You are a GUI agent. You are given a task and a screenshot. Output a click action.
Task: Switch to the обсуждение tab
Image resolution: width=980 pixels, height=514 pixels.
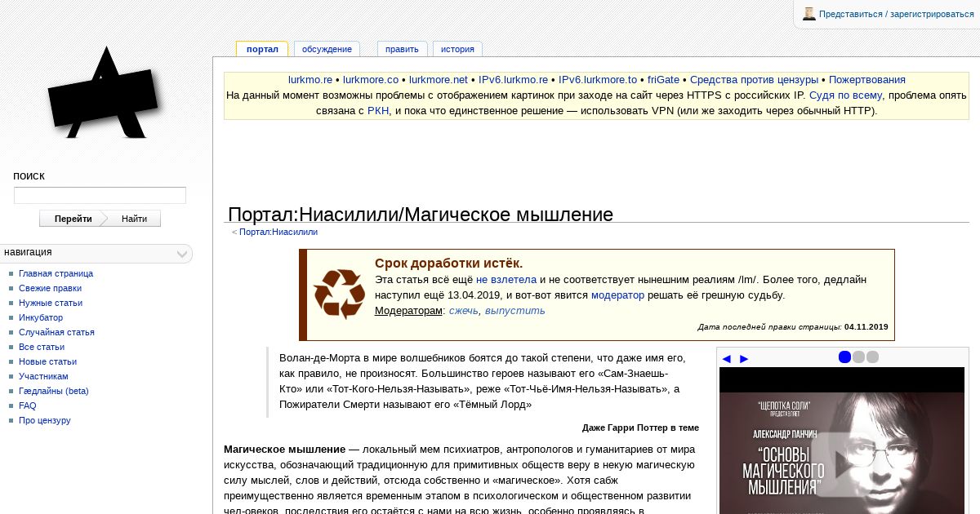point(327,49)
